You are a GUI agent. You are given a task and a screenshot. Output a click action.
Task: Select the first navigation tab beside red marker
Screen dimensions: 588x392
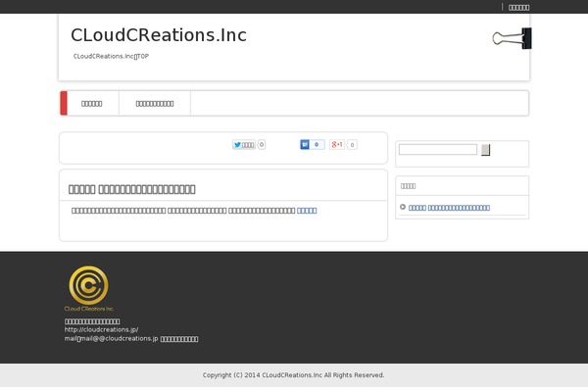[x=91, y=104]
